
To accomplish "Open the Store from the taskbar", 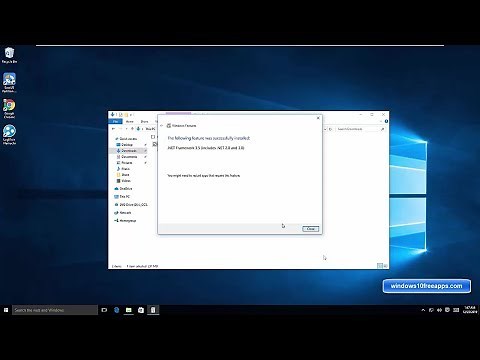I will pos(141,310).
